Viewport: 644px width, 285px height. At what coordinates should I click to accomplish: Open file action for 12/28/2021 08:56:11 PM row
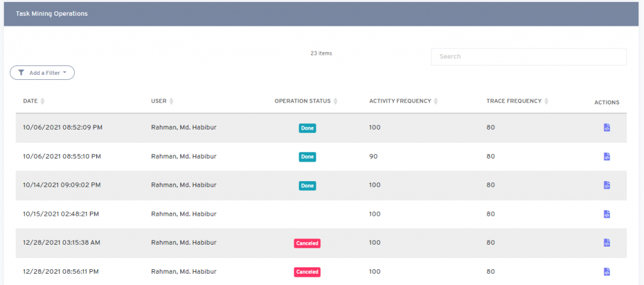pos(607,271)
